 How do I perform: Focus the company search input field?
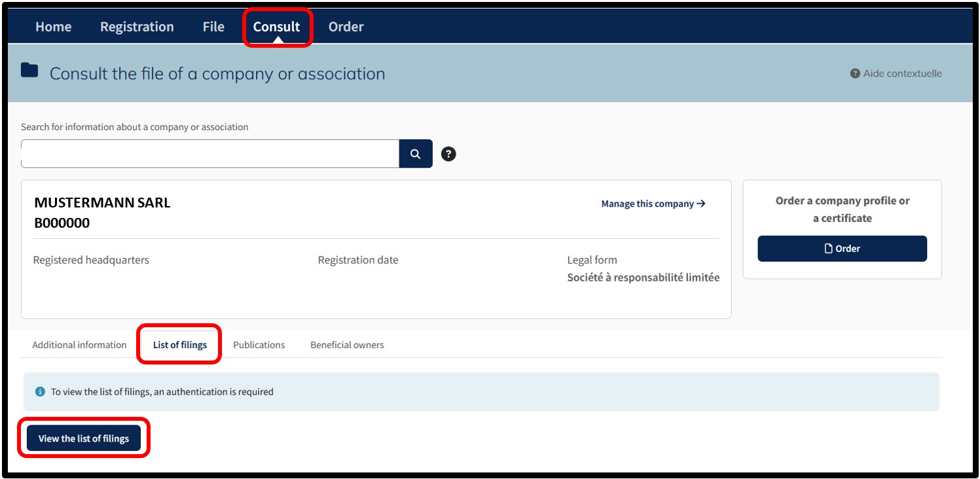[x=210, y=154]
